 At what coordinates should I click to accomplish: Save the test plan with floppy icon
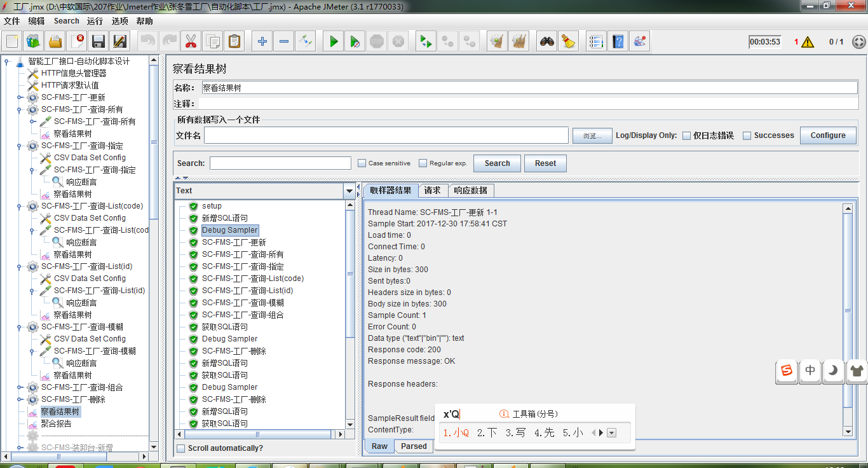(98, 42)
